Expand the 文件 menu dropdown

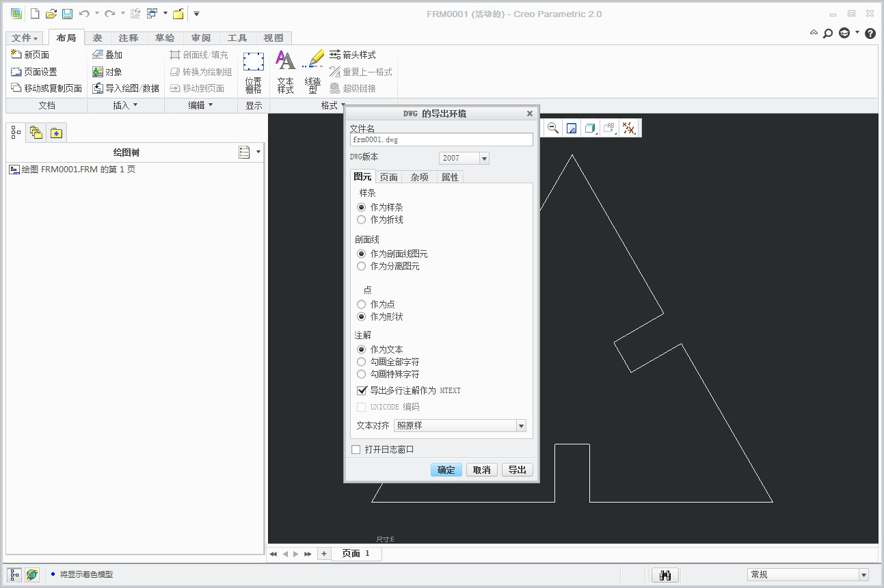click(25, 38)
